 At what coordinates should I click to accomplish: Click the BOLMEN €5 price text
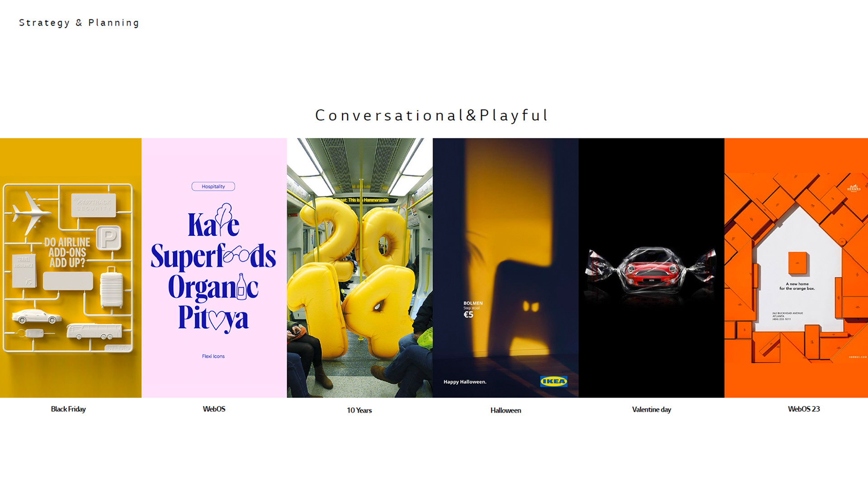pyautogui.click(x=472, y=310)
